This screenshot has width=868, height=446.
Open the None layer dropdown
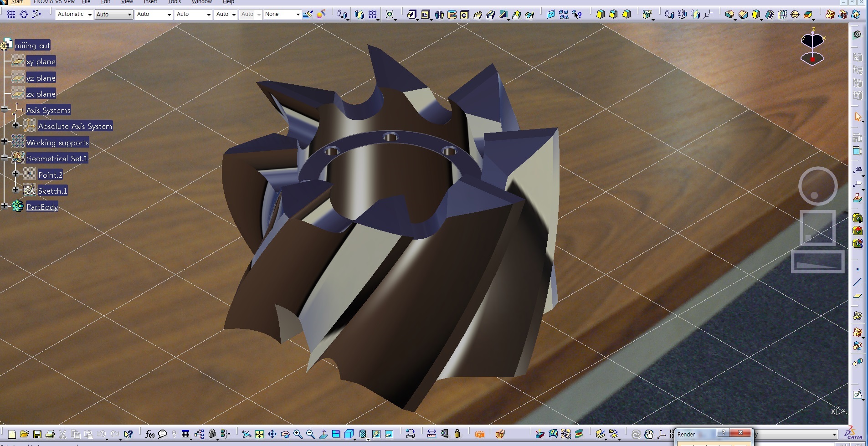282,15
